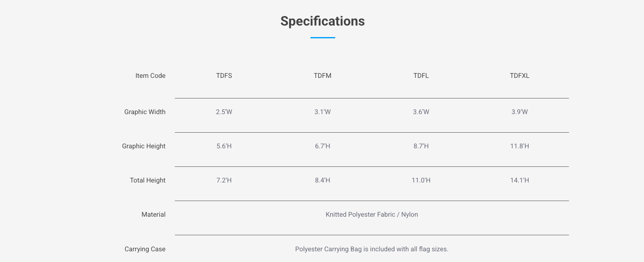Click the 8.7'H graphic height cell
Viewport: 644px width, 262px height.
tap(421, 146)
